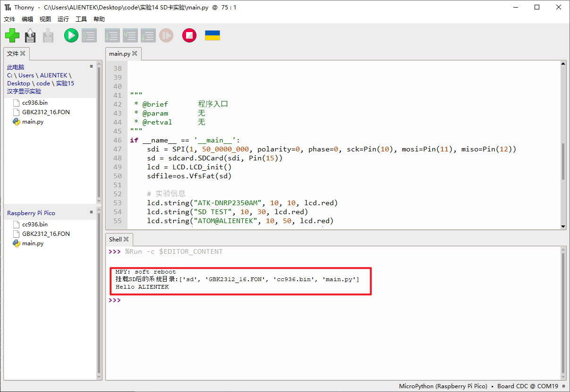570x392 pixels.
Task: Click the 'Hello ALIENTEK' shell output line
Action: click(142, 287)
